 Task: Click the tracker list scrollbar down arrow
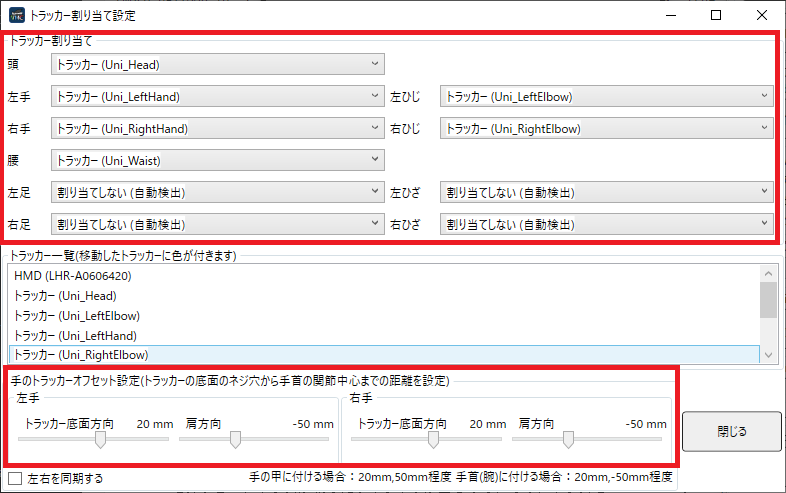coord(768,355)
